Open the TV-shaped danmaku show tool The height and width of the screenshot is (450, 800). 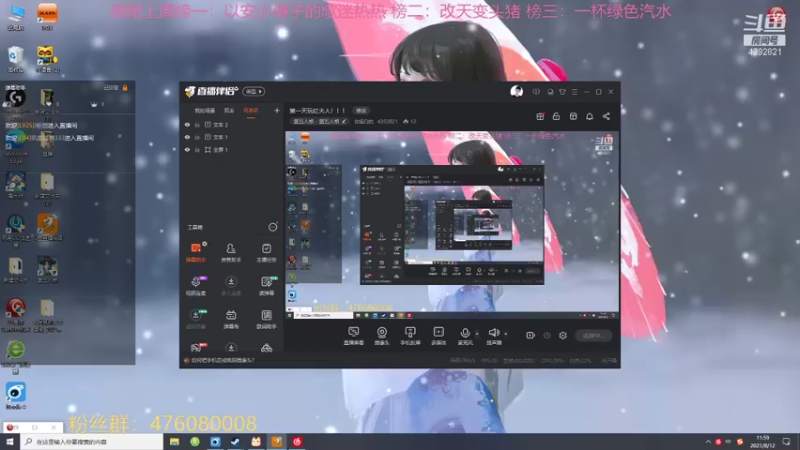coord(231,319)
